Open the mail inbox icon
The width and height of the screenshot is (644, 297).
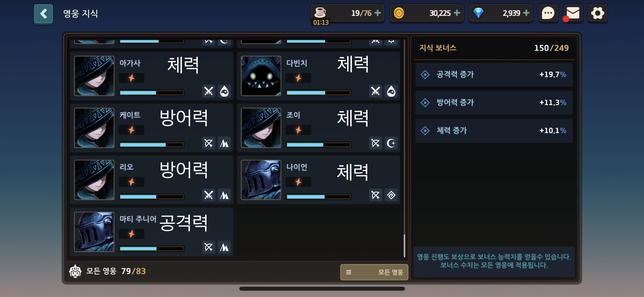tap(573, 13)
